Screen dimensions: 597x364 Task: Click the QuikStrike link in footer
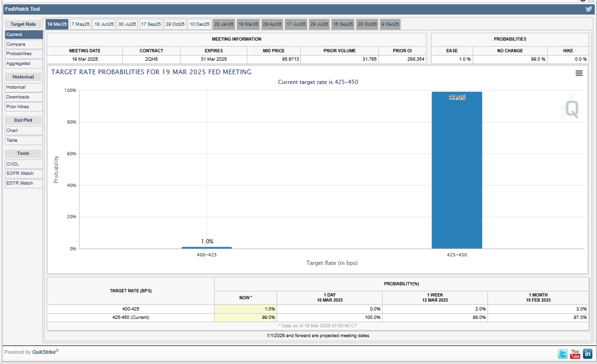coord(44,352)
